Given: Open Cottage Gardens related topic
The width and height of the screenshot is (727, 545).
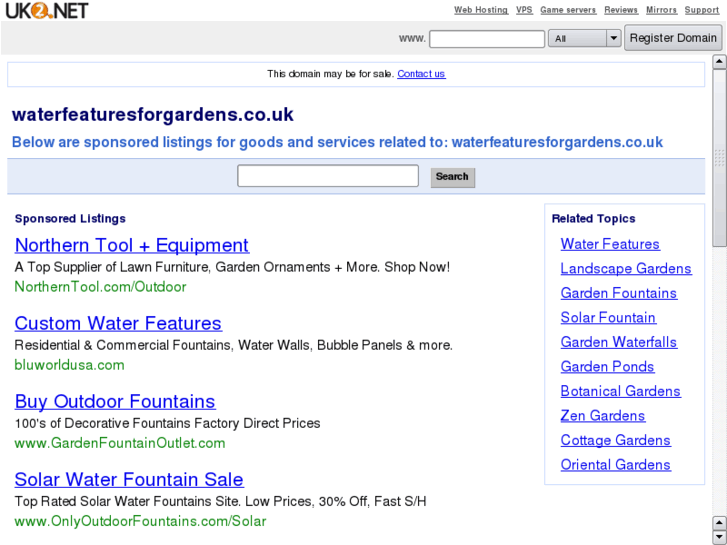Looking at the screenshot, I should pos(616,440).
